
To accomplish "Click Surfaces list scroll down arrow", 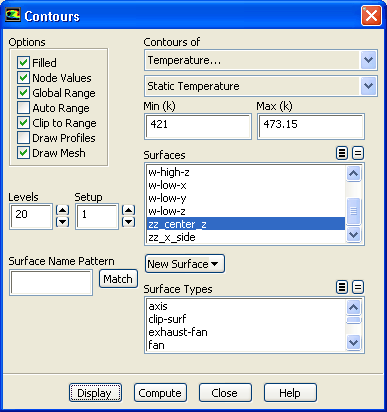I will (353, 234).
